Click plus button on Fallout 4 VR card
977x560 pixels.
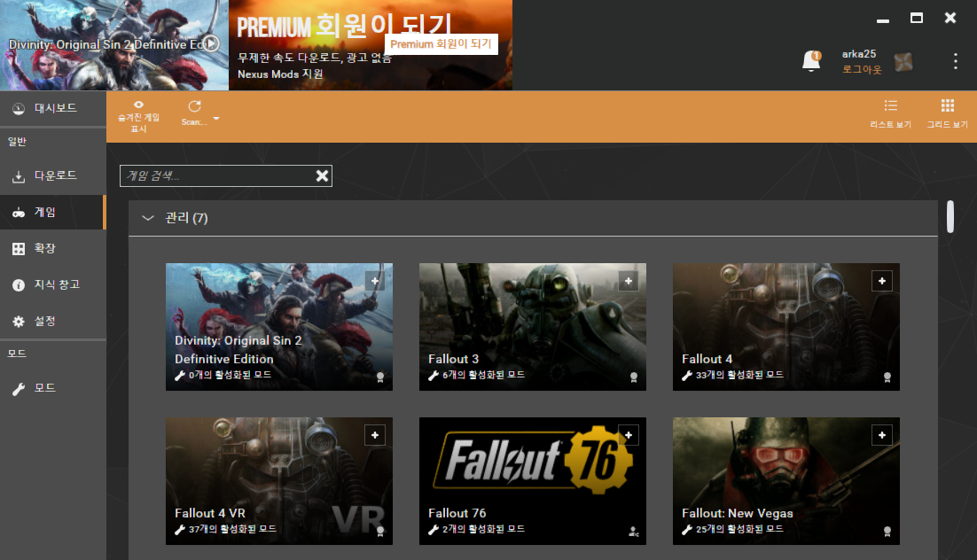375,435
